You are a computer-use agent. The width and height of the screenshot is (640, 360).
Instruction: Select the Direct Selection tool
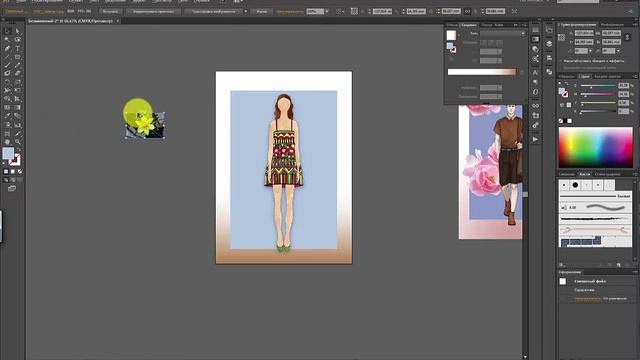point(18,31)
